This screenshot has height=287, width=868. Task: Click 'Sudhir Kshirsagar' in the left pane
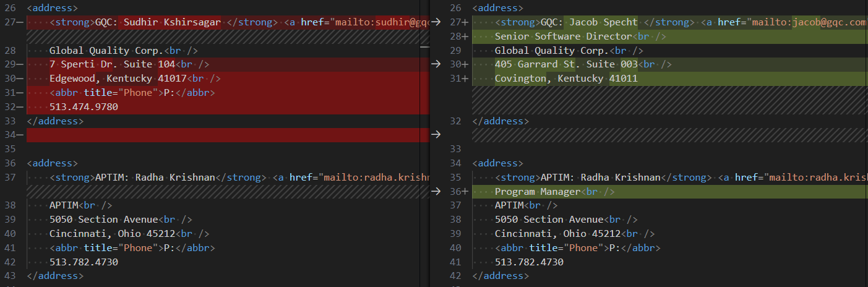172,22
